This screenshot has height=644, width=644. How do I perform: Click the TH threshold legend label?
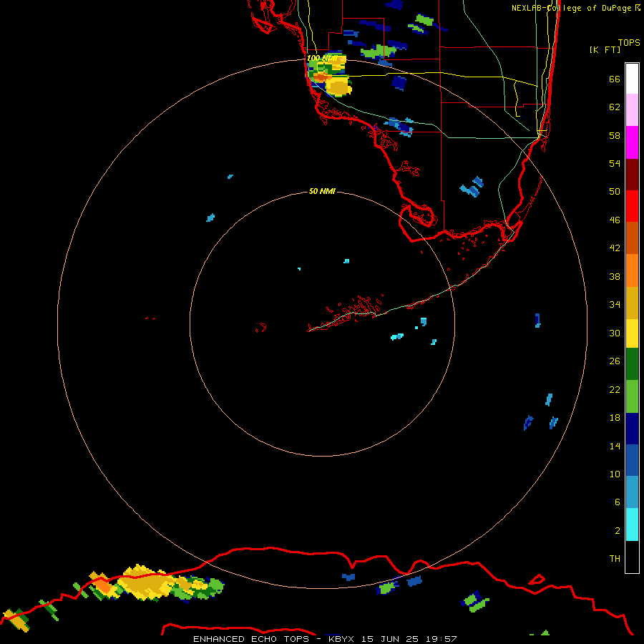coord(615,559)
